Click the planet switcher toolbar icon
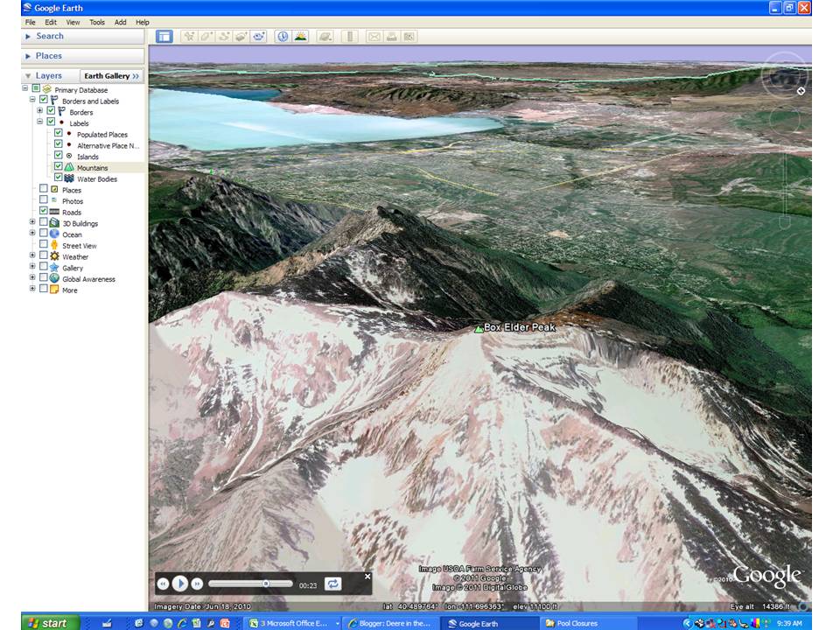The image size is (840, 630). coord(325,37)
